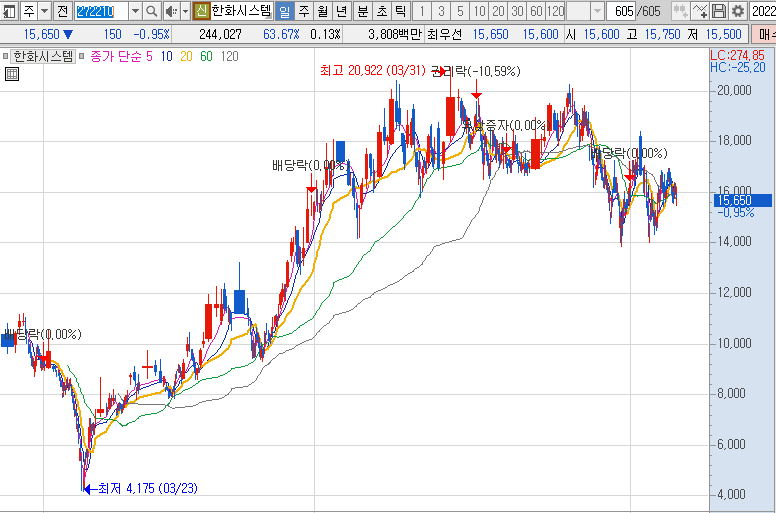Click the small square before 종가 단순
The image size is (776, 513).
point(82,56)
